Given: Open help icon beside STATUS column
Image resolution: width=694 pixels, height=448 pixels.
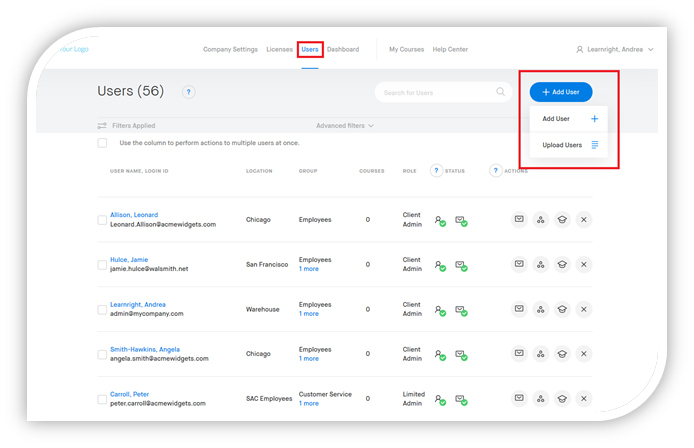Looking at the screenshot, I should 436,170.
